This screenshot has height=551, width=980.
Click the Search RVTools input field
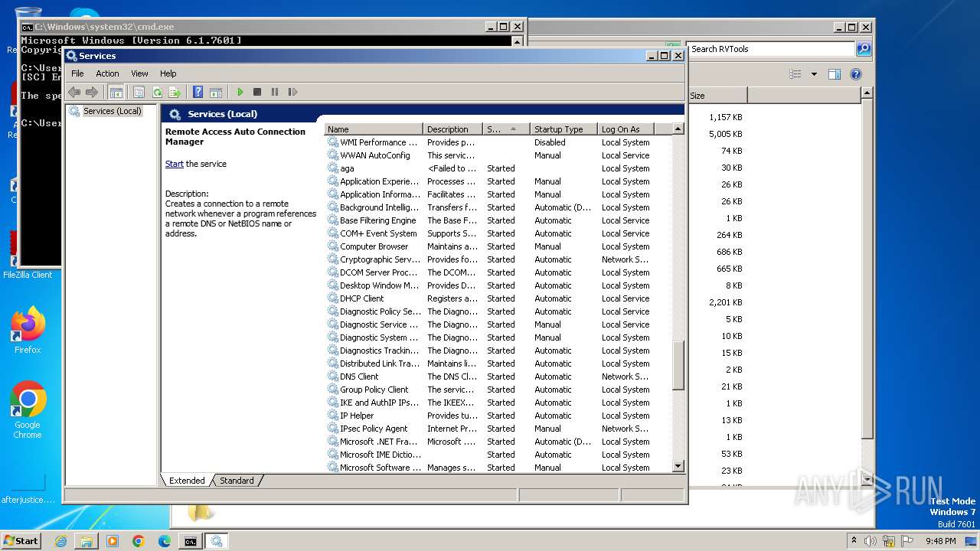point(770,49)
